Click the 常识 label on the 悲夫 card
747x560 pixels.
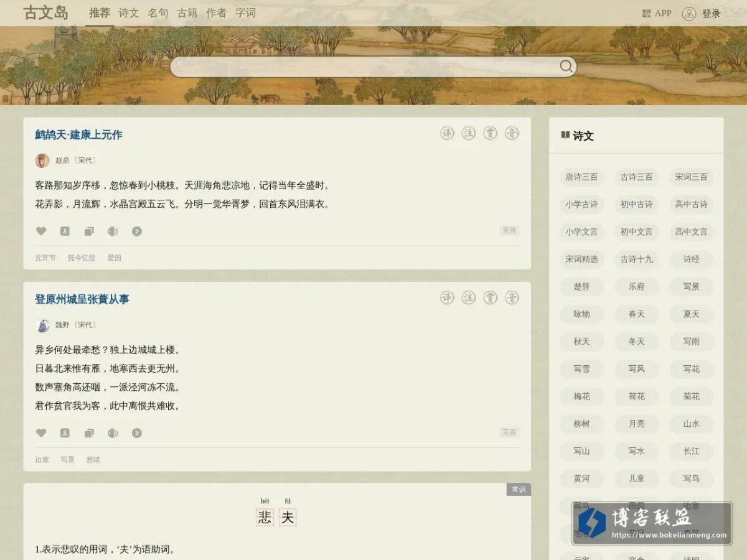519,489
